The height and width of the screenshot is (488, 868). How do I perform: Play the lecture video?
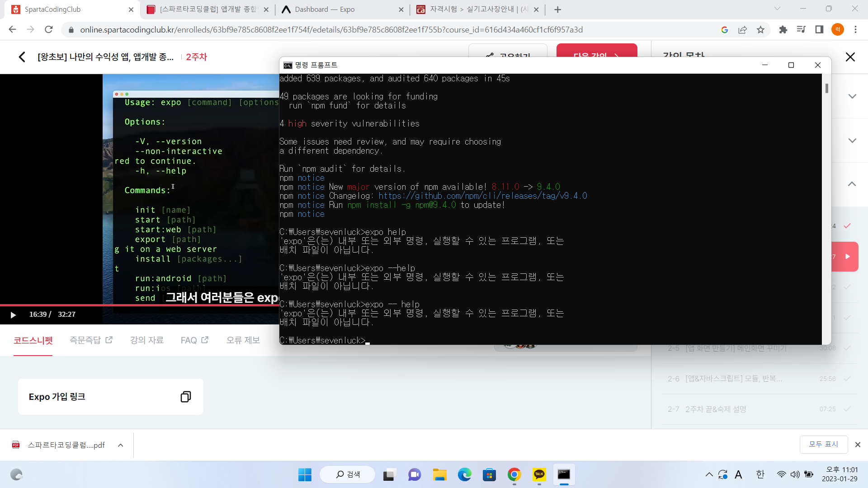[x=13, y=314]
